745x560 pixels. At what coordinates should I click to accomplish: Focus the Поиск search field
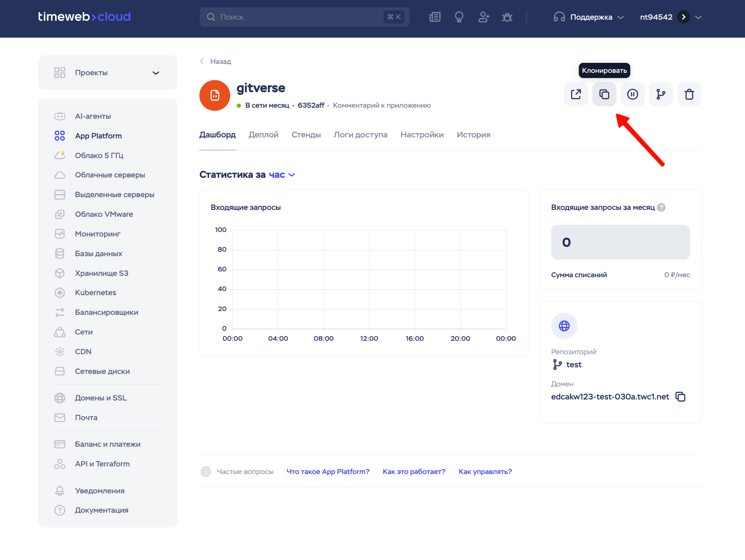point(304,17)
